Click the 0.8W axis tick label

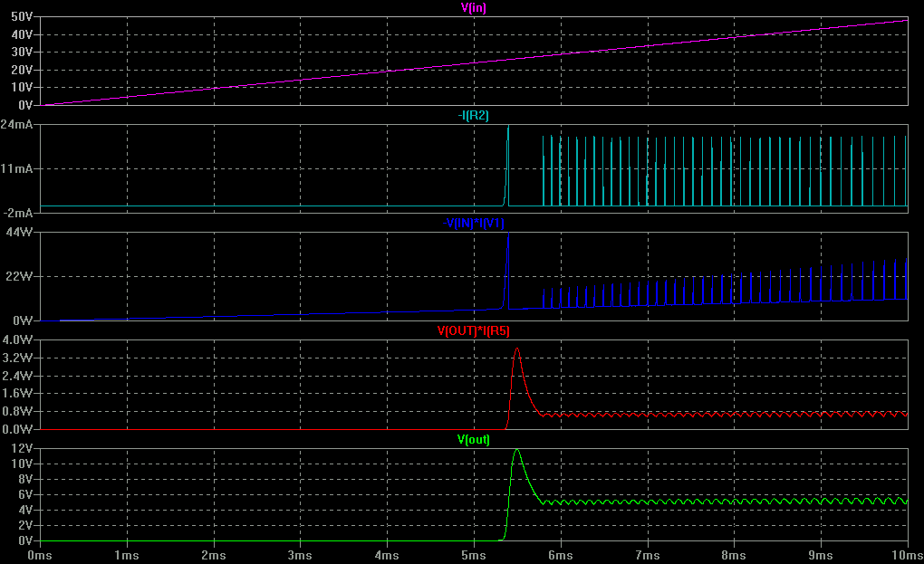pos(18,411)
